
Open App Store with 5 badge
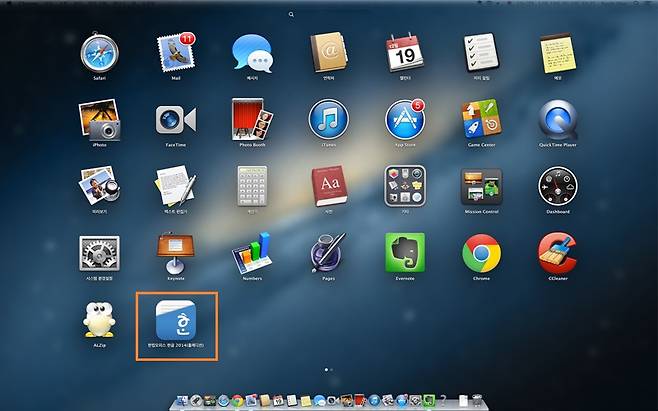[x=405, y=120]
